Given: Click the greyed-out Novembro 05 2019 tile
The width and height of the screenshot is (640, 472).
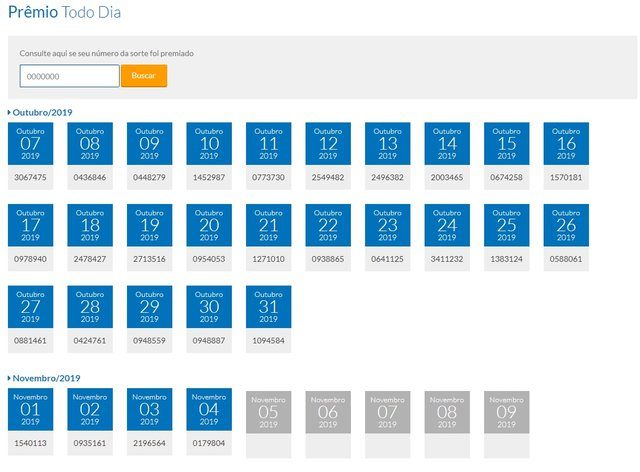Looking at the screenshot, I should (x=268, y=411).
